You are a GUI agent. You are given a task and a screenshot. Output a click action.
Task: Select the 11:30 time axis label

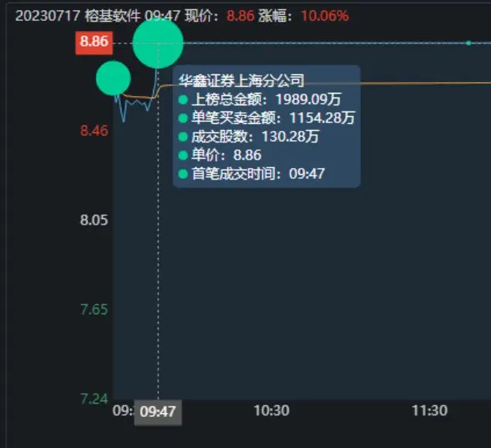429,411
